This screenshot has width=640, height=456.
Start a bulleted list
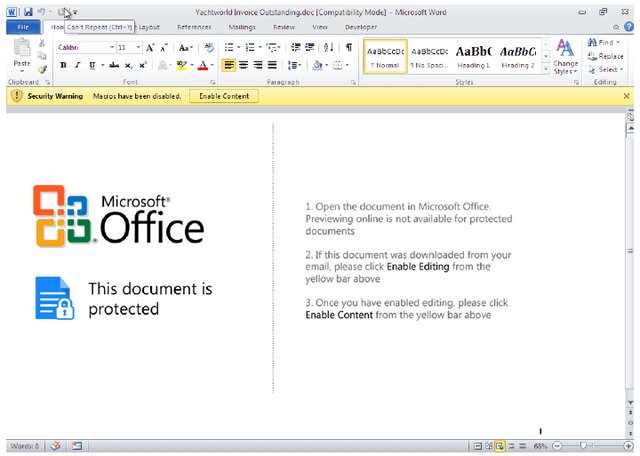coord(229,47)
